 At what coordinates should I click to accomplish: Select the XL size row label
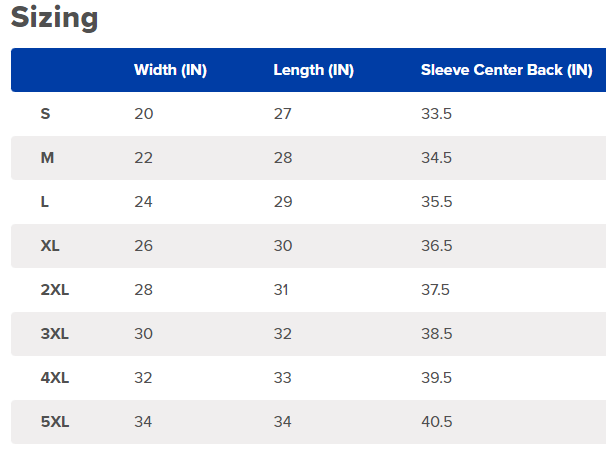point(50,246)
